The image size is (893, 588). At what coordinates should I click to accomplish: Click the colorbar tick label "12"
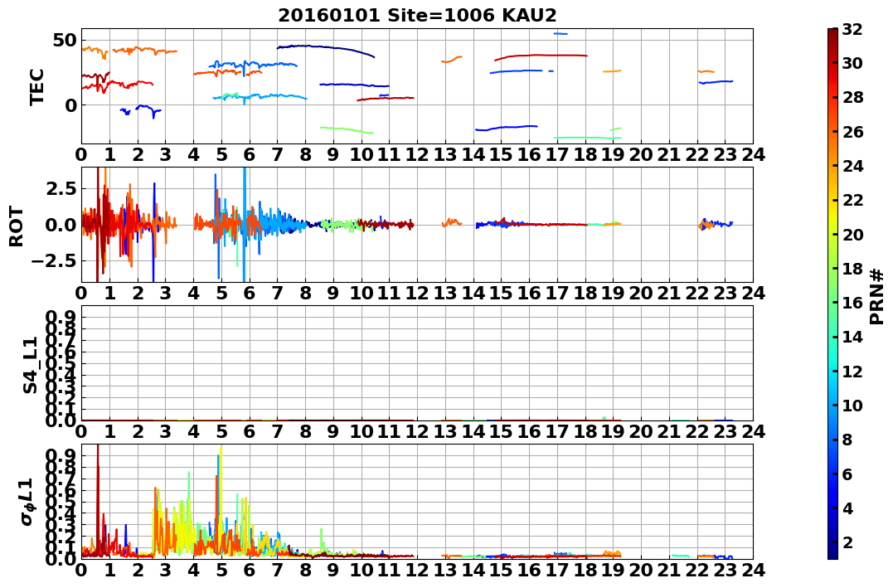[x=852, y=371]
